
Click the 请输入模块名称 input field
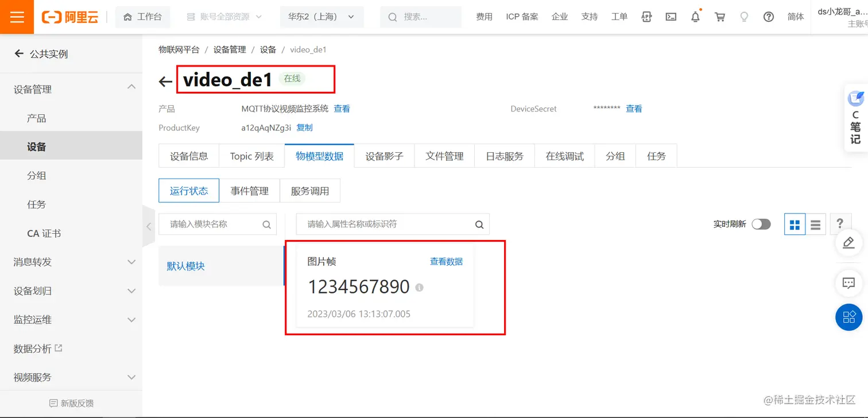pos(218,224)
